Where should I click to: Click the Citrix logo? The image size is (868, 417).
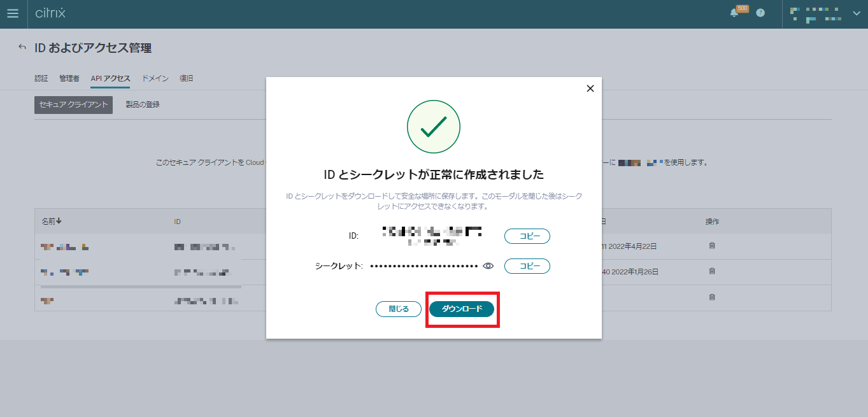52,13
